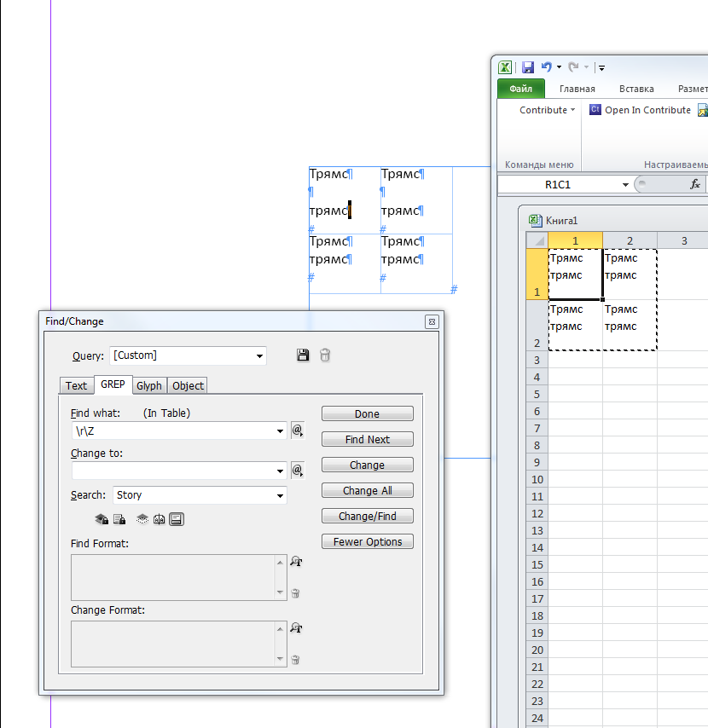
Task: Toggle Include Master Pages search option
Action: click(x=159, y=519)
